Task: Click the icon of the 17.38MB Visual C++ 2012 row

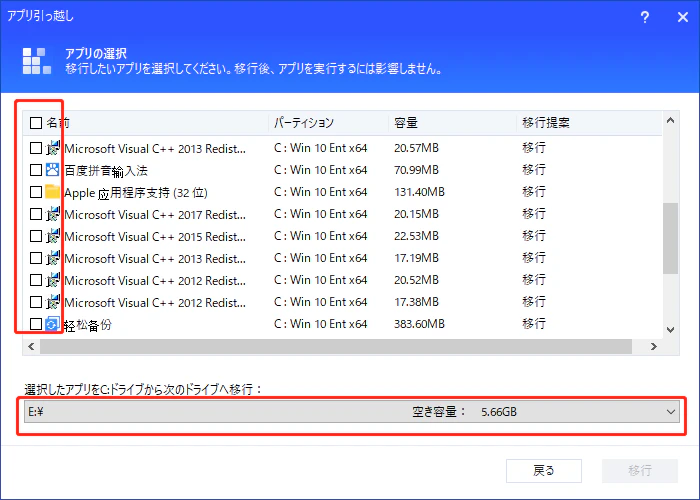Action: tap(53, 302)
